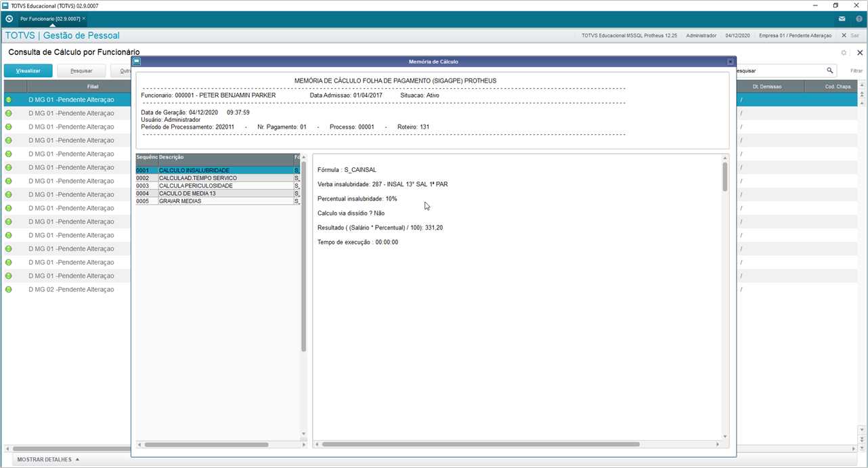
Task: Click the details pane scroll-left arrow
Action: point(317,444)
